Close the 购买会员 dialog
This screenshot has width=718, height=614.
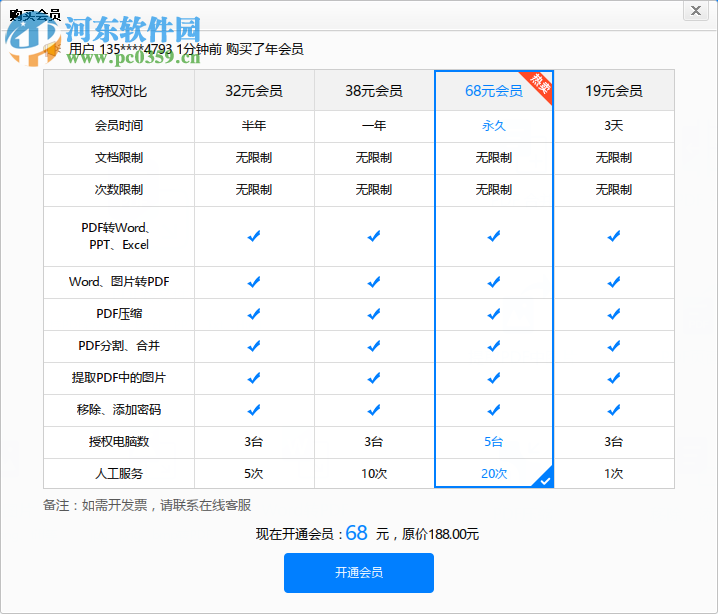tap(696, 11)
